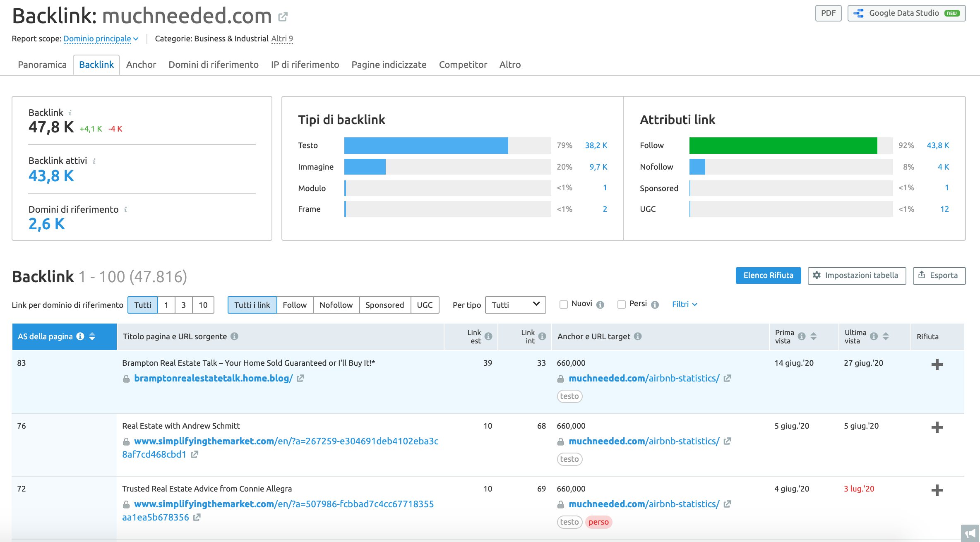Click Anchor e URL target info icon
This screenshot has width=980, height=542.
[638, 336]
